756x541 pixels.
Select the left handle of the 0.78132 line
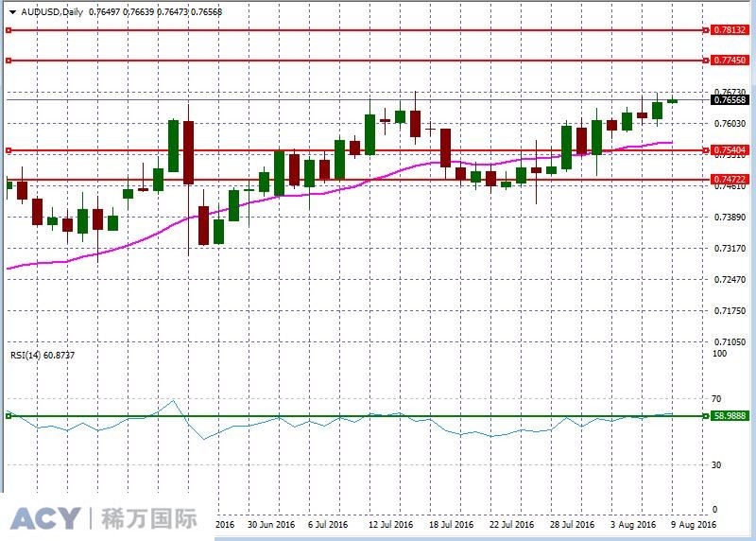click(x=9, y=30)
